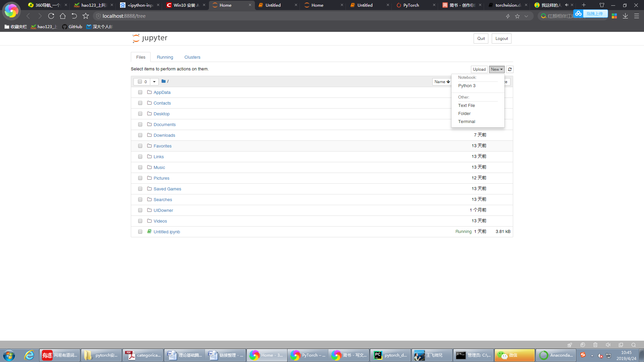Click the Untitled.ipynb notebook file icon
Viewport: 644px width, 362px height.
click(149, 232)
